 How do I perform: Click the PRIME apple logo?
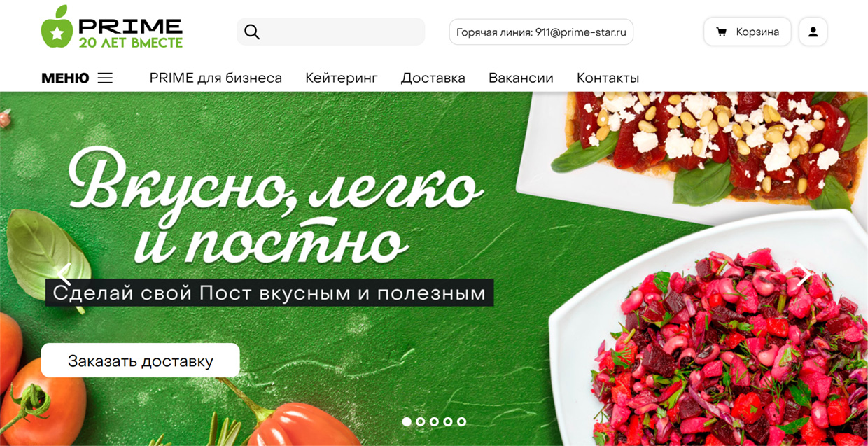[x=57, y=27]
